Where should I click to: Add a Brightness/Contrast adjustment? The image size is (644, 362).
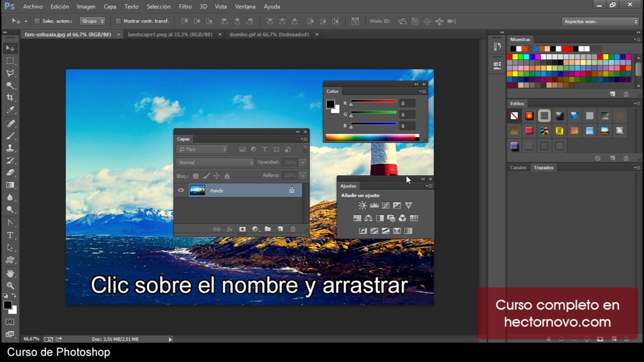tap(363, 205)
